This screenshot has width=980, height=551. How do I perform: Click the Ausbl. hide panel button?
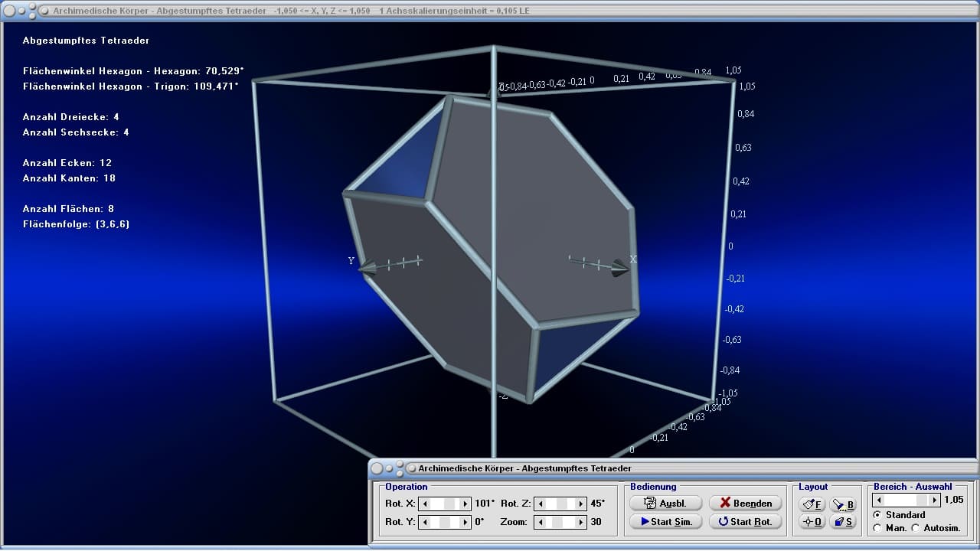pos(665,503)
